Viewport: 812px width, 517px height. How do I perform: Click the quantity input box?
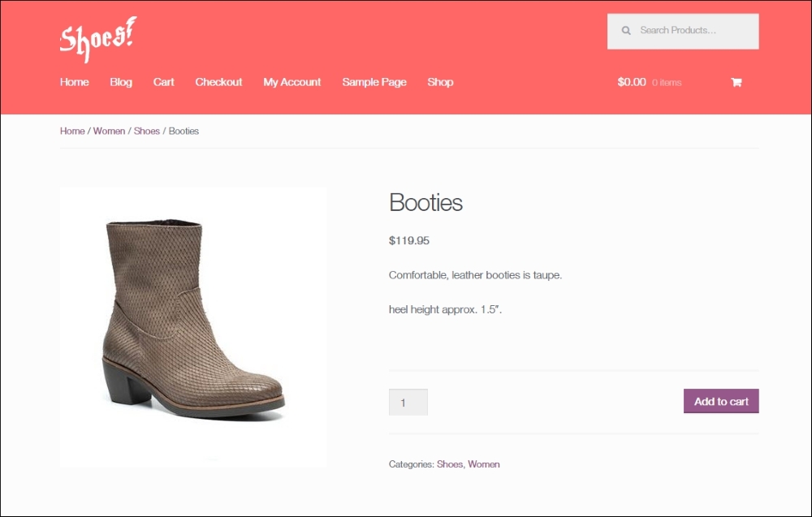tap(408, 402)
